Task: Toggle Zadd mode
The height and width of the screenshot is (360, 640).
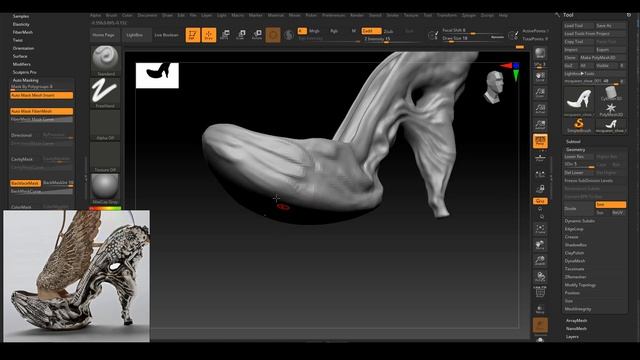Action: [371, 31]
